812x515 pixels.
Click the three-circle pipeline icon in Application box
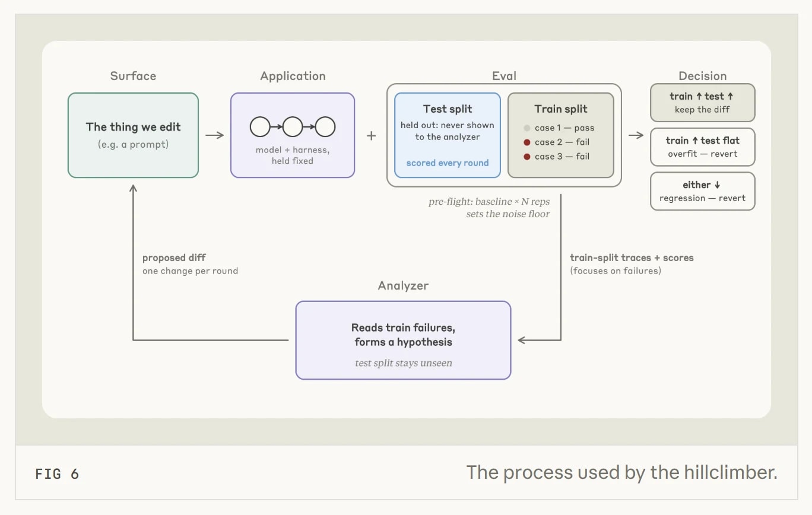pos(293,127)
